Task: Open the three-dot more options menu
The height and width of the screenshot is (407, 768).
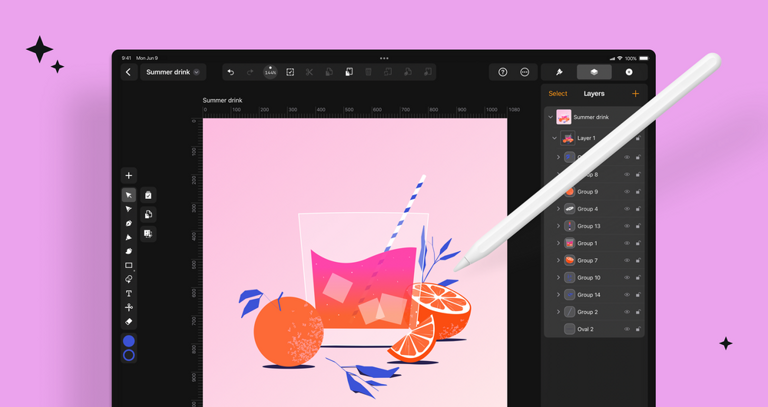Action: tap(525, 72)
